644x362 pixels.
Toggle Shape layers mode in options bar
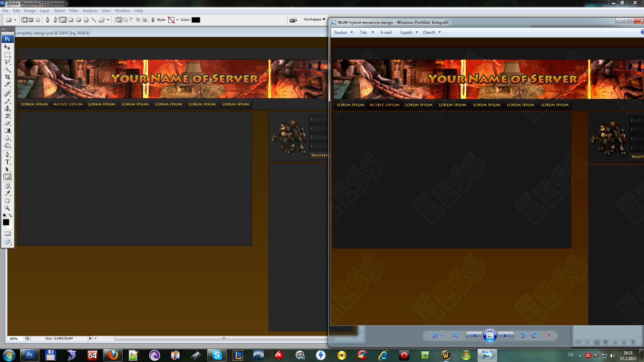tap(25, 20)
